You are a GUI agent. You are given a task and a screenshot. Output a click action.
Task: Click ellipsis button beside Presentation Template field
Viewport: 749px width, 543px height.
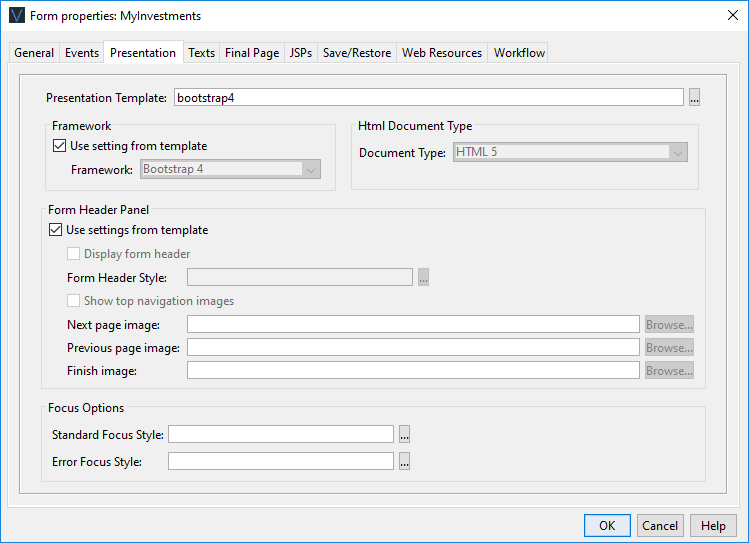[694, 98]
